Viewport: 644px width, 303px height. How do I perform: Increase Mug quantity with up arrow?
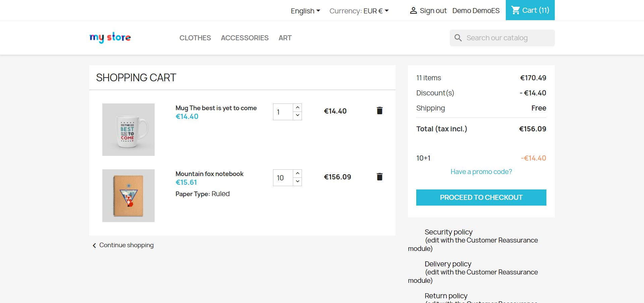tap(298, 107)
